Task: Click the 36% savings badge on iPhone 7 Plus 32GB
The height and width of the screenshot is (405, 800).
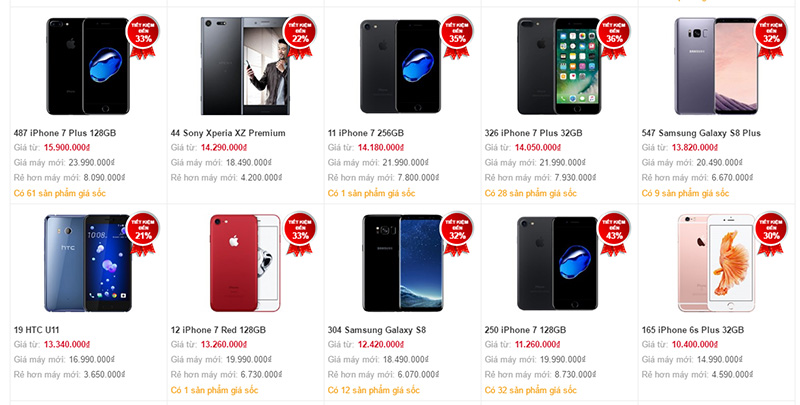Action: point(614,36)
